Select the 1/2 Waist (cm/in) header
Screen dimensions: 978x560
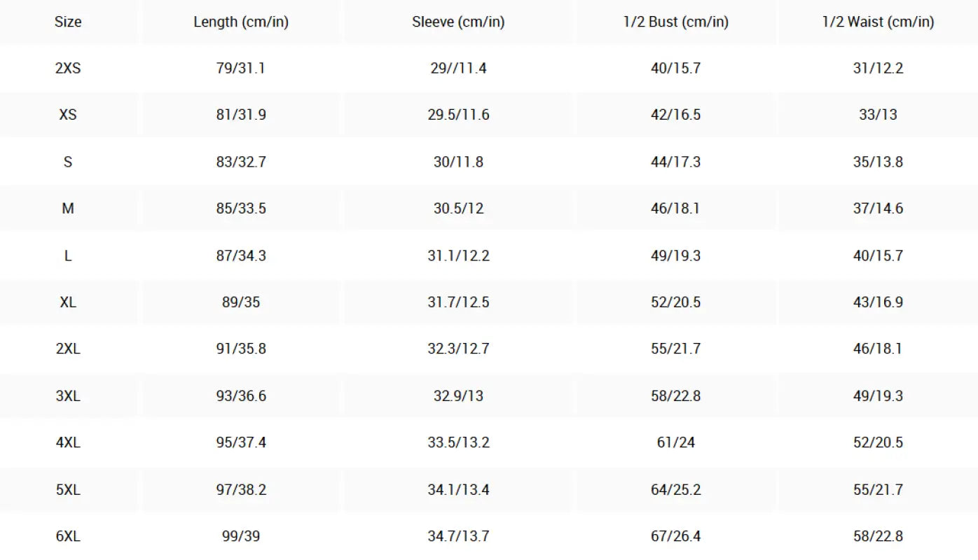pyautogui.click(x=878, y=22)
